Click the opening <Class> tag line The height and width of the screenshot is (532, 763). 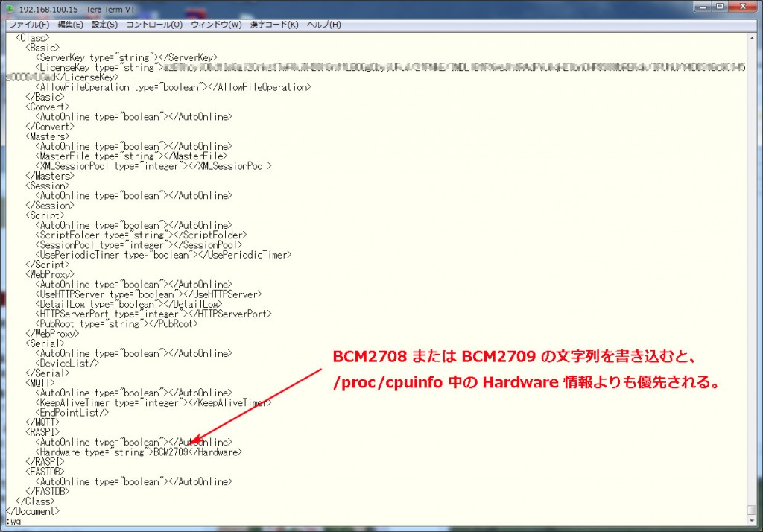(33, 38)
